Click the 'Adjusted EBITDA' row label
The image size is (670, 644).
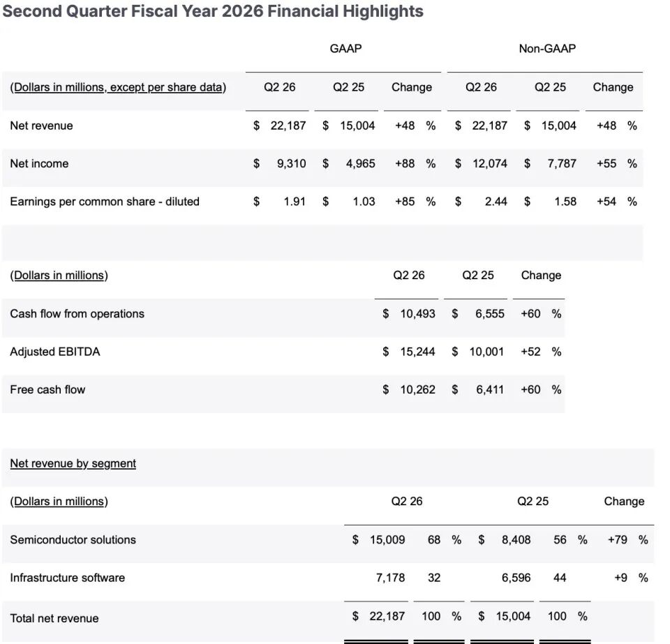tap(55, 352)
